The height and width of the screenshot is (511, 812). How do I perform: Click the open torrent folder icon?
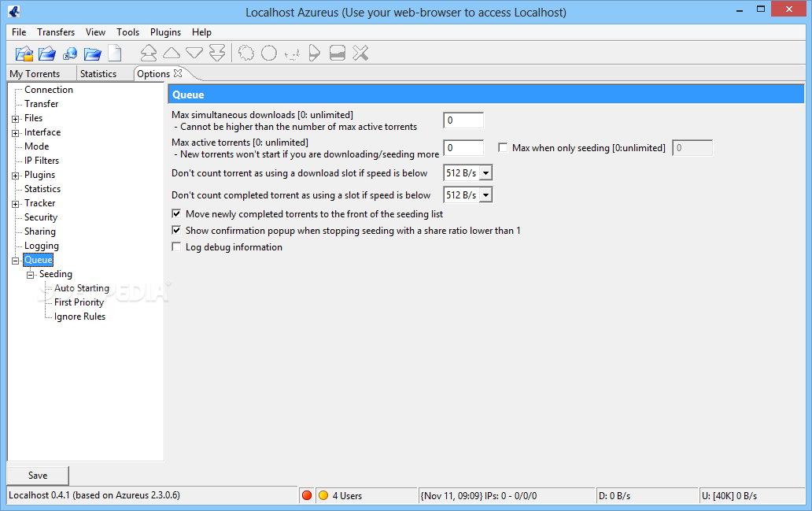47,54
